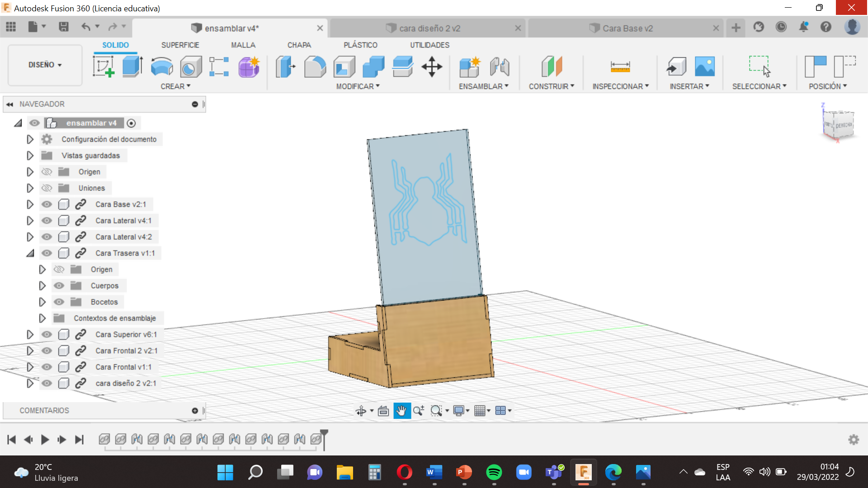Select the Midplane construct tool
868x488 pixels.
click(552, 67)
